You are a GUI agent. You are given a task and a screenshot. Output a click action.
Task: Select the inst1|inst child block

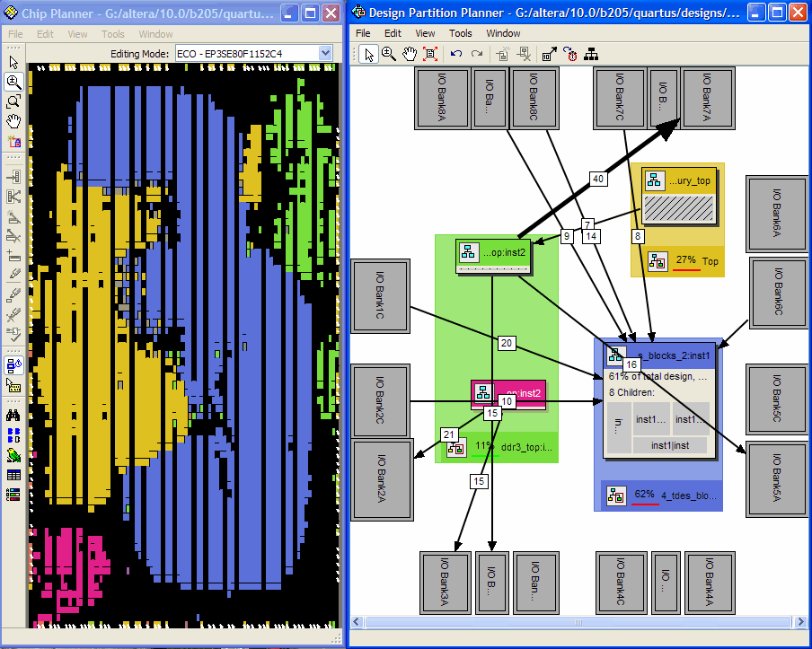670,445
